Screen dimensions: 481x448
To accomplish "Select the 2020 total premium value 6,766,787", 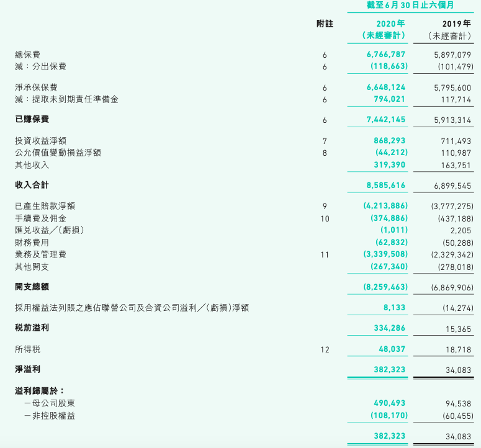I will pyautogui.click(x=386, y=55).
